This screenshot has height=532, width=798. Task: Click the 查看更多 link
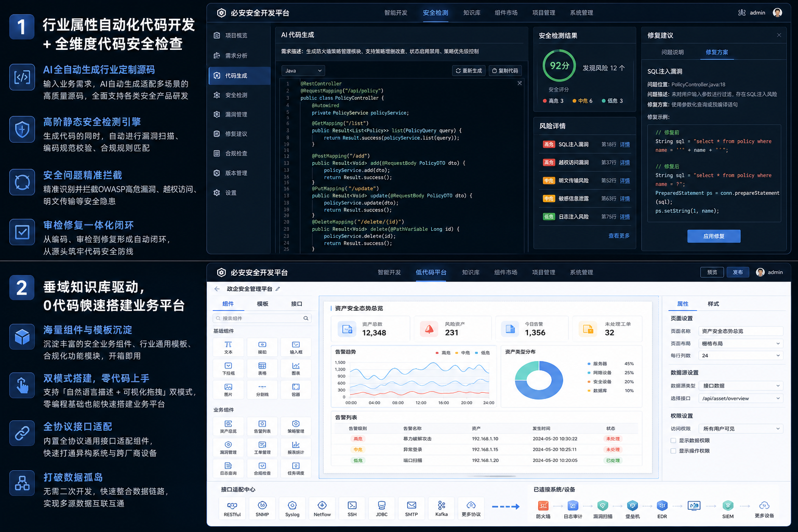pyautogui.click(x=619, y=236)
